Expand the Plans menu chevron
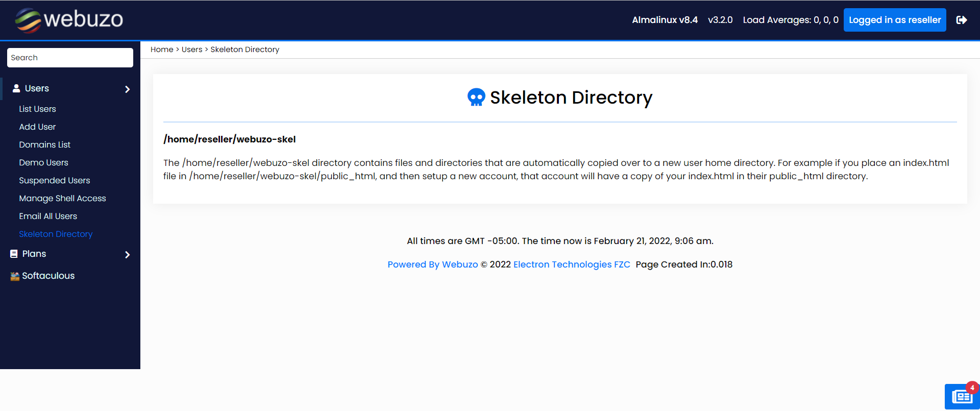Screen dimensions: 980x411 pos(127,255)
